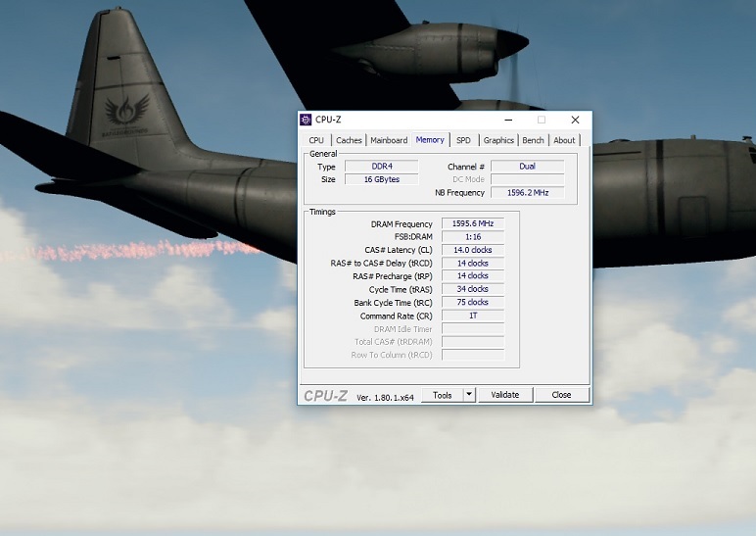756x536 pixels.
Task: Click the "NB Frequency" label
Action: pos(459,193)
